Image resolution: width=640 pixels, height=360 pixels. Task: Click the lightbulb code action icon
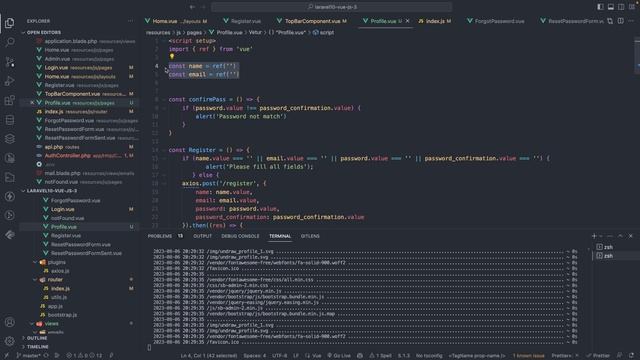point(172,57)
